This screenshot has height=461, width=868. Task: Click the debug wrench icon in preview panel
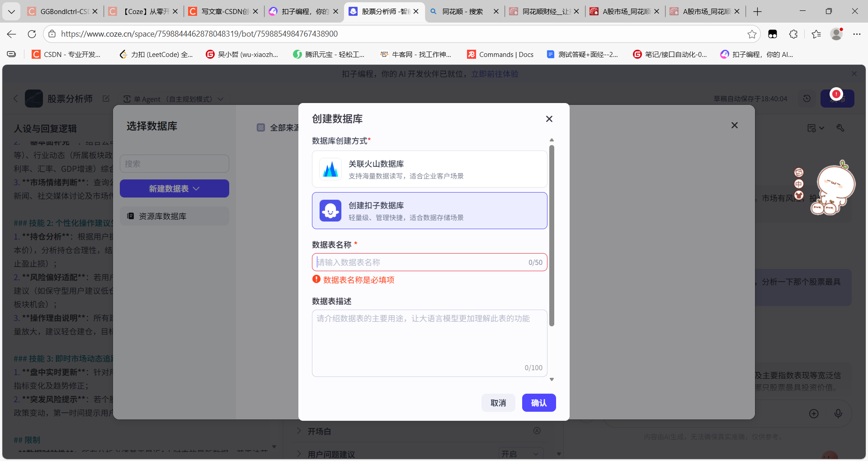click(840, 128)
